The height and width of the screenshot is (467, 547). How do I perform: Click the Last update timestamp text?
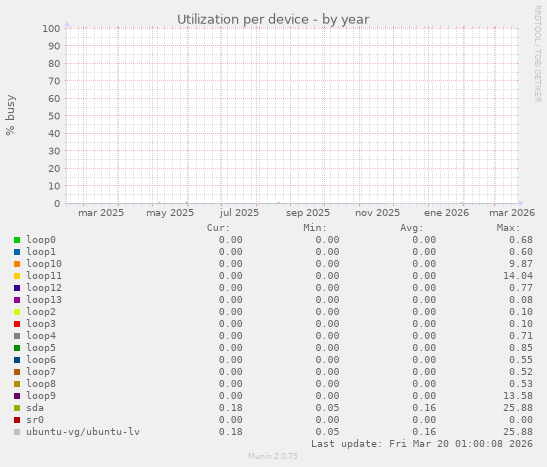point(422,444)
